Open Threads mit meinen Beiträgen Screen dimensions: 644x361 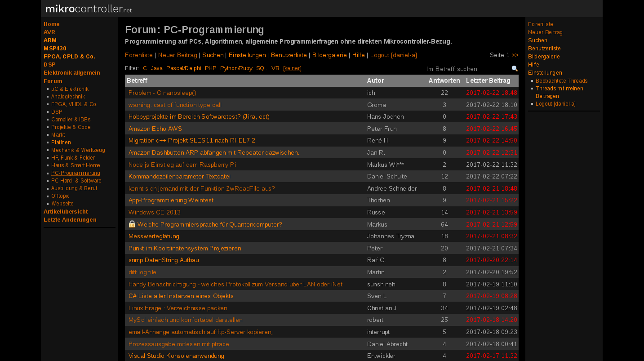[x=560, y=92]
